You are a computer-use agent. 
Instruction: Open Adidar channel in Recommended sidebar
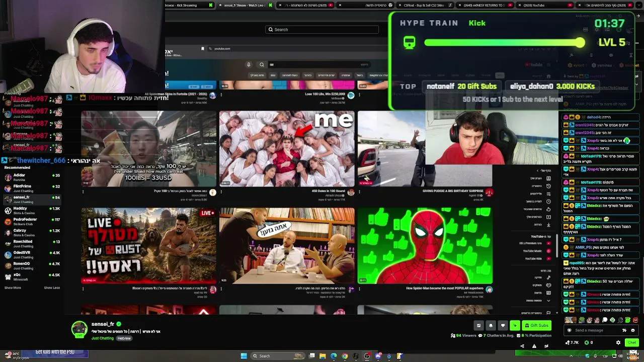point(32,177)
